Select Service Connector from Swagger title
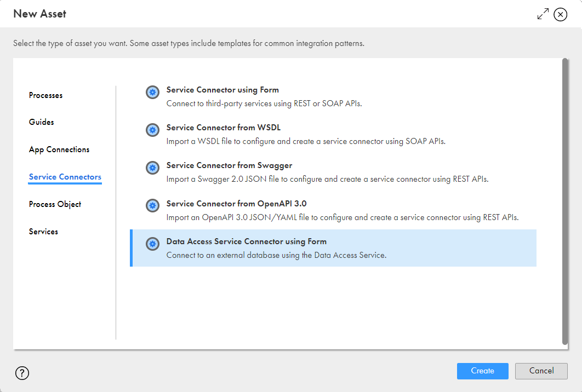This screenshot has width=582, height=392. point(229,165)
